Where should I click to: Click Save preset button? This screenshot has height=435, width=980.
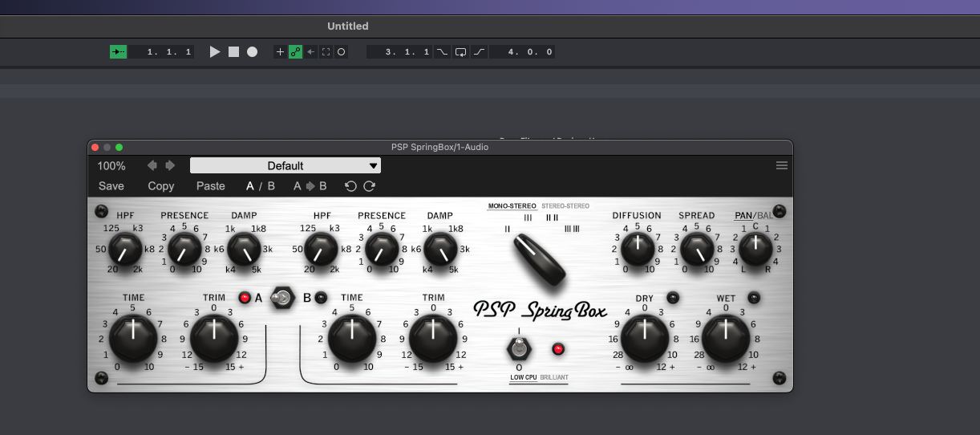click(111, 185)
